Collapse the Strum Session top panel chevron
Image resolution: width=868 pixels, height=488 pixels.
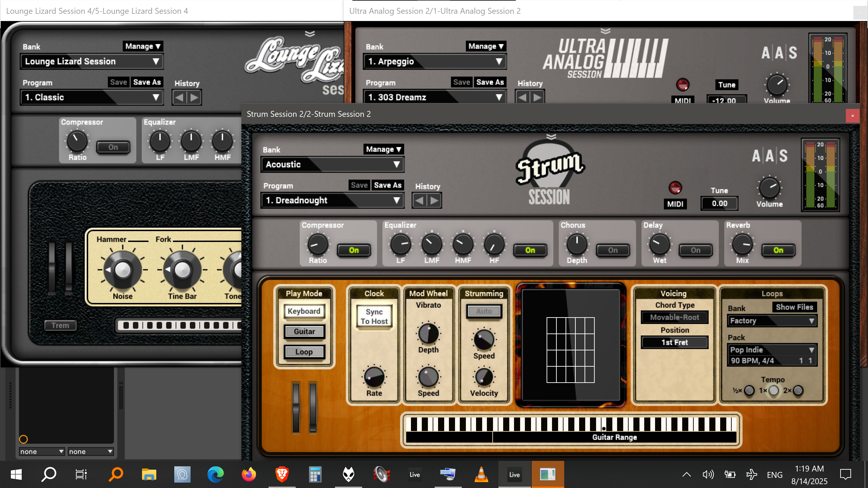[x=551, y=136]
